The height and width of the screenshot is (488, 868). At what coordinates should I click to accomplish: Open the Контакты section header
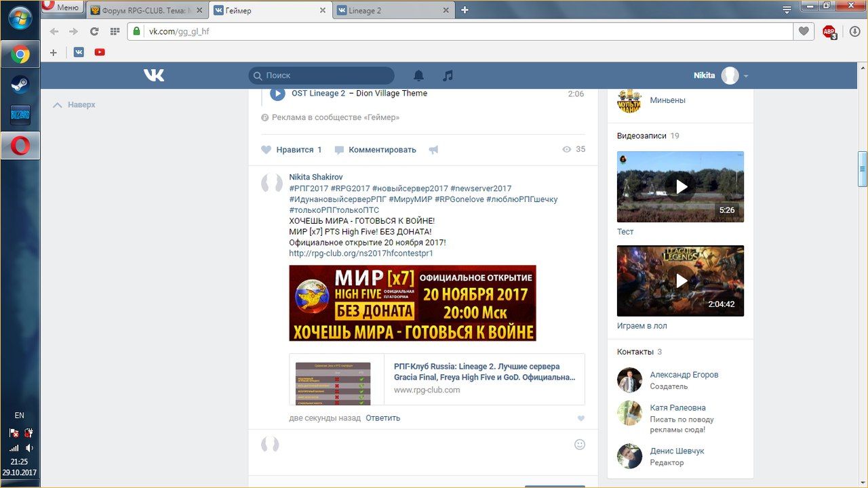click(635, 352)
